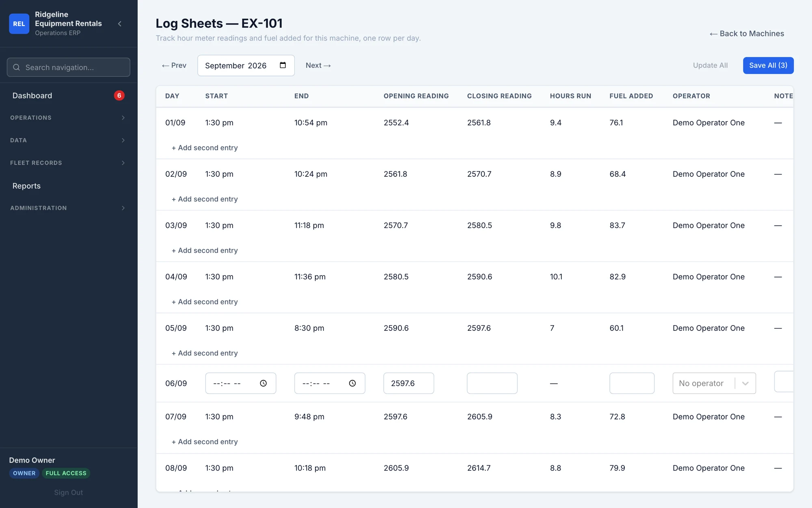Click the 06/09 notes field
Viewport: 812px width, 508px height.
[x=784, y=382]
